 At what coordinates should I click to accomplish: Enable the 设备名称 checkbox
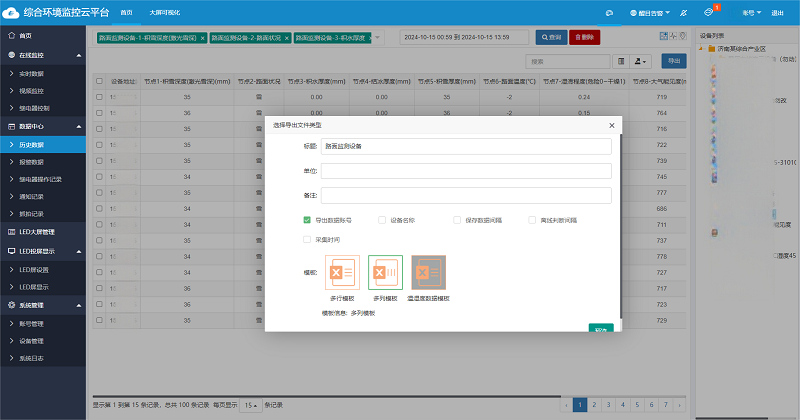(x=382, y=219)
